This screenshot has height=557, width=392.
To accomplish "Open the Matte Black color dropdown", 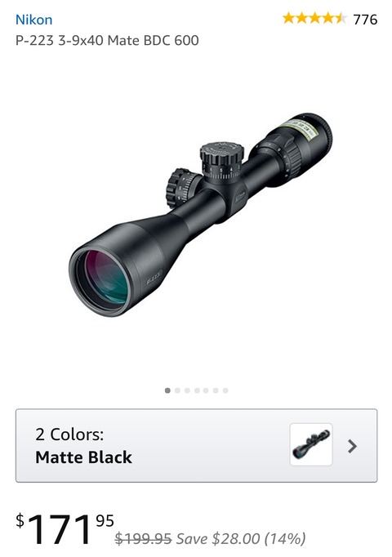I will 196,445.
